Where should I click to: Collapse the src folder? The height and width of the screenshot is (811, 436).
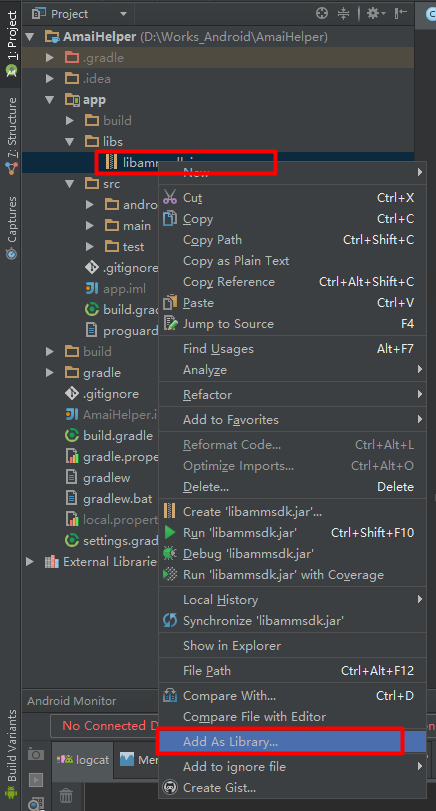click(x=70, y=184)
